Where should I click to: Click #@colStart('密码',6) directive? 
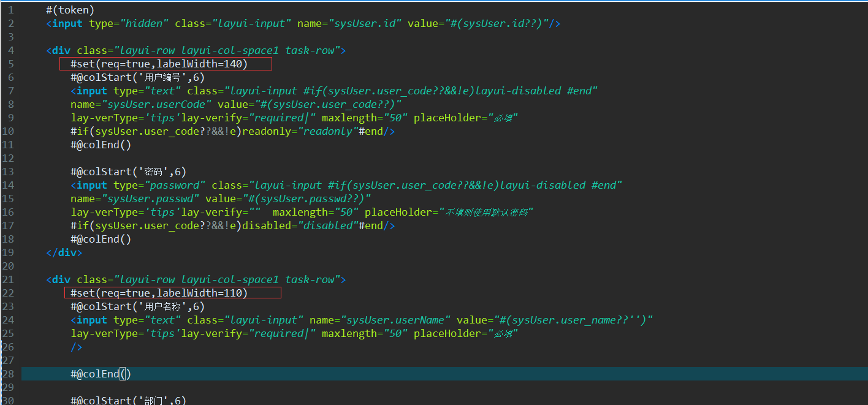point(129,172)
